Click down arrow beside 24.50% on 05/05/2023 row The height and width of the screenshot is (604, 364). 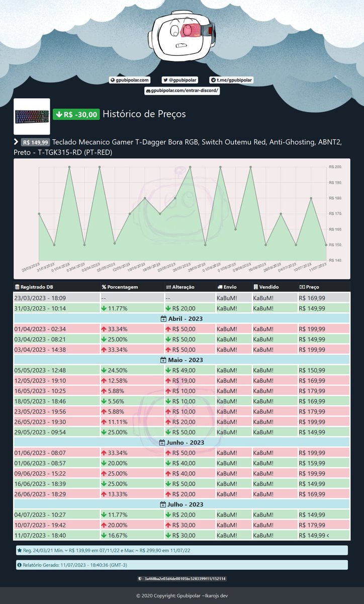[104, 370]
